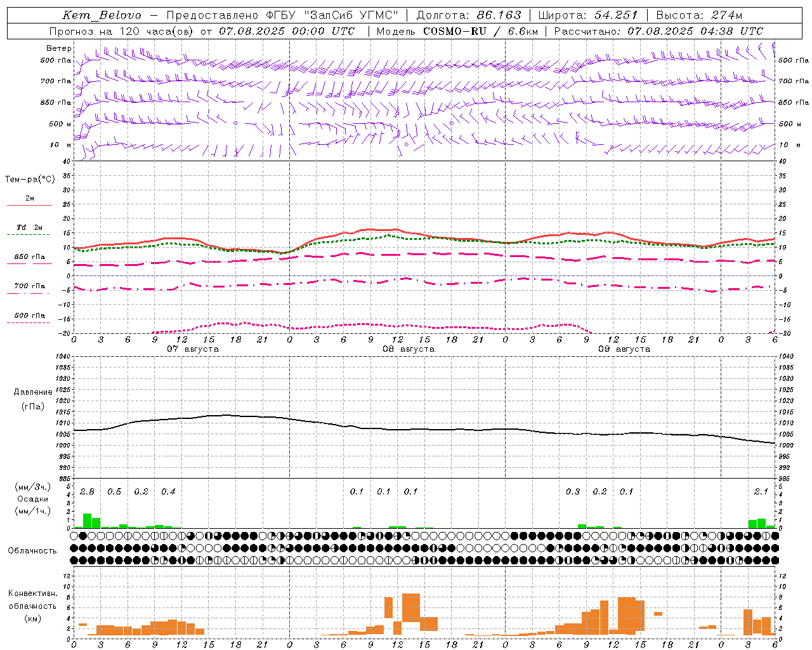
Task: Click the station title Kem_Belovo
Action: 102,15
